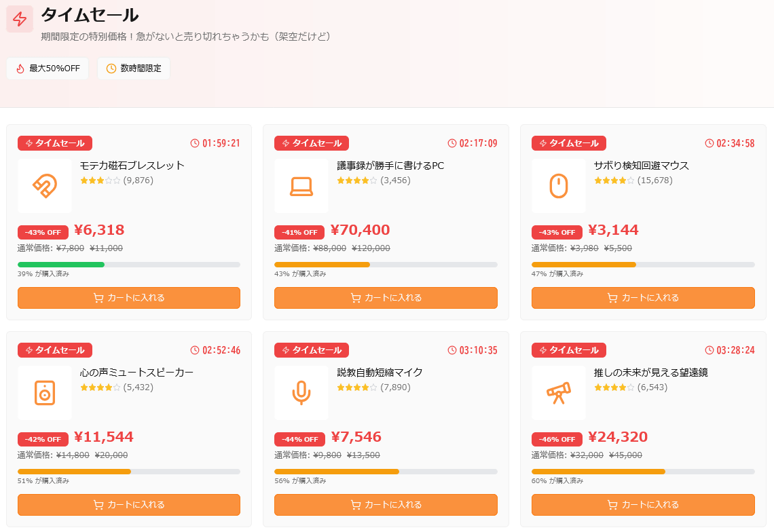Open the 心の声ミュートスピーカー product title
774x532 pixels.
(x=136, y=372)
